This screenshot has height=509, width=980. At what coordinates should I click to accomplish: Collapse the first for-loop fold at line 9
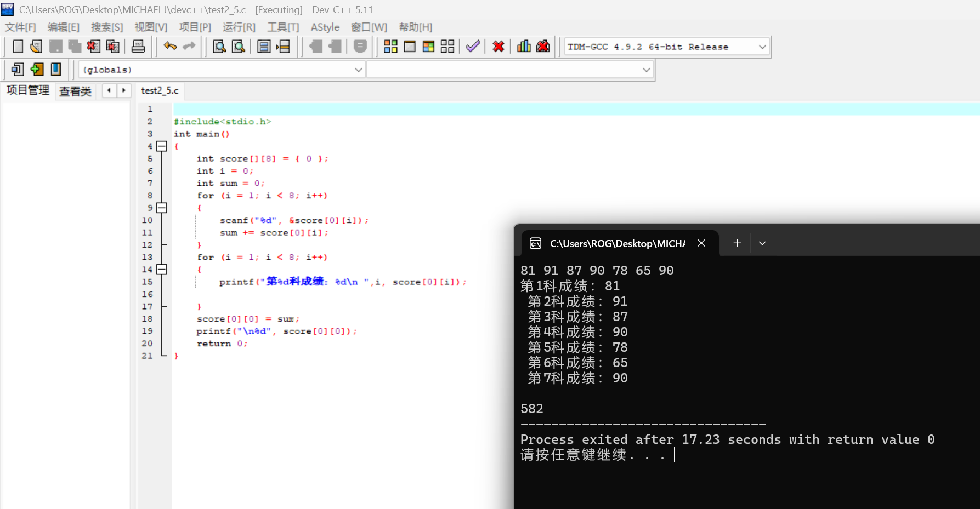click(162, 208)
